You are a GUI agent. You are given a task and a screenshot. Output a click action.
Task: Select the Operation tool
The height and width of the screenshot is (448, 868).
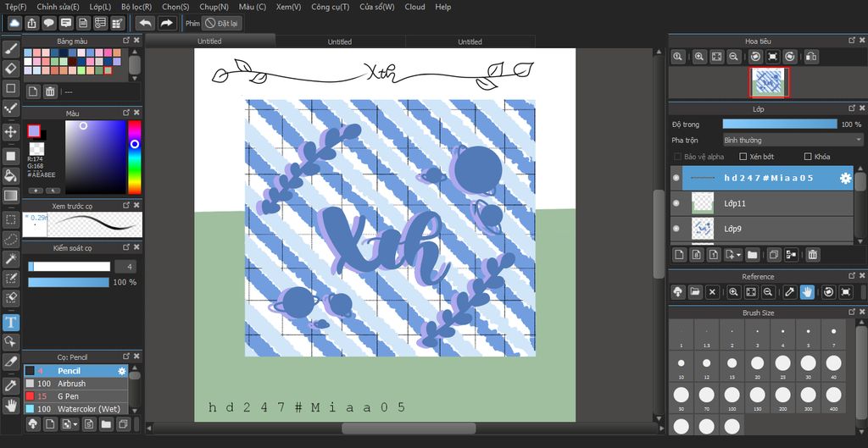(x=10, y=342)
